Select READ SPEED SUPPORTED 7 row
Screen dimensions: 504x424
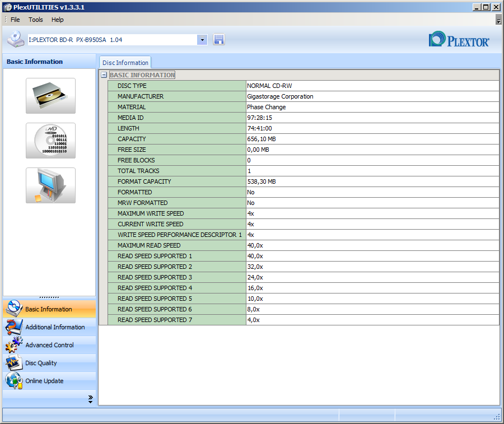point(304,319)
